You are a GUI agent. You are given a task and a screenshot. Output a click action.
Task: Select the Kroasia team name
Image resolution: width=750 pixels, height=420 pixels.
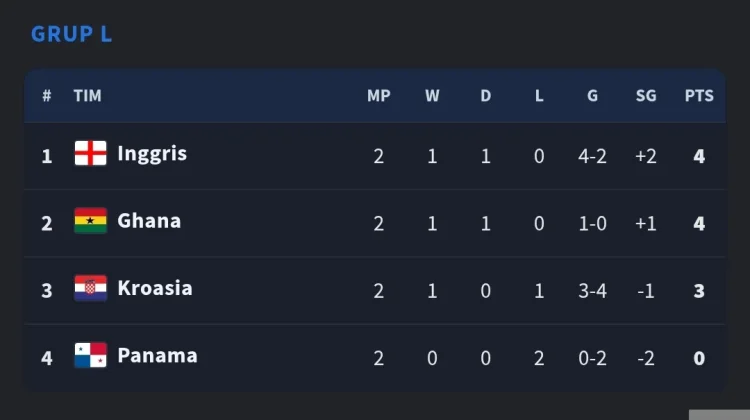pyautogui.click(x=155, y=288)
